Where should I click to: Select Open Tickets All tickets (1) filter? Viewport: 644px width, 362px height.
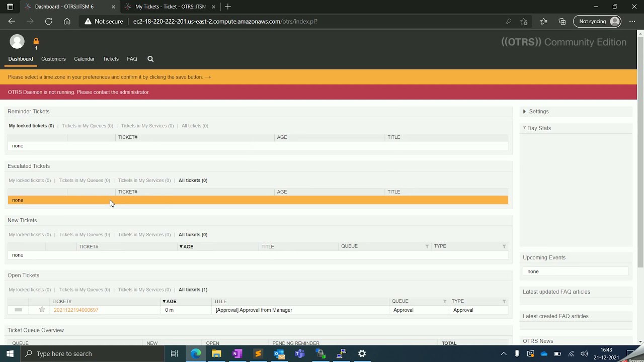(x=193, y=290)
